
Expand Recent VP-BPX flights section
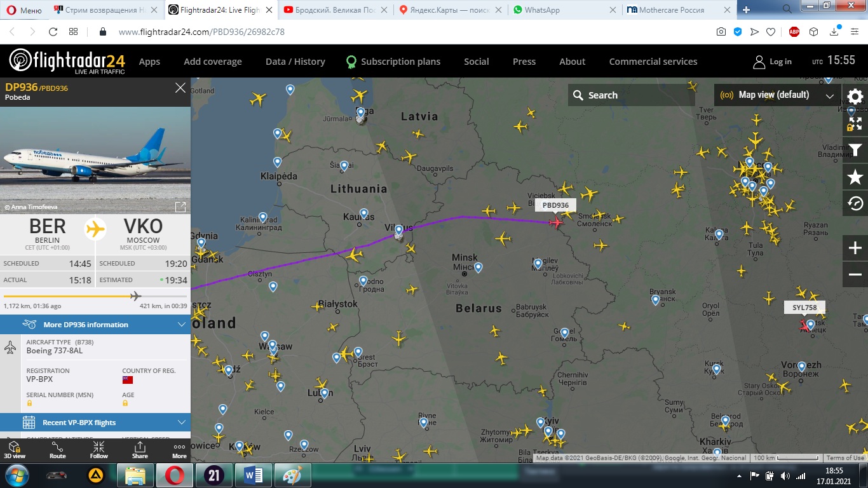click(x=95, y=423)
